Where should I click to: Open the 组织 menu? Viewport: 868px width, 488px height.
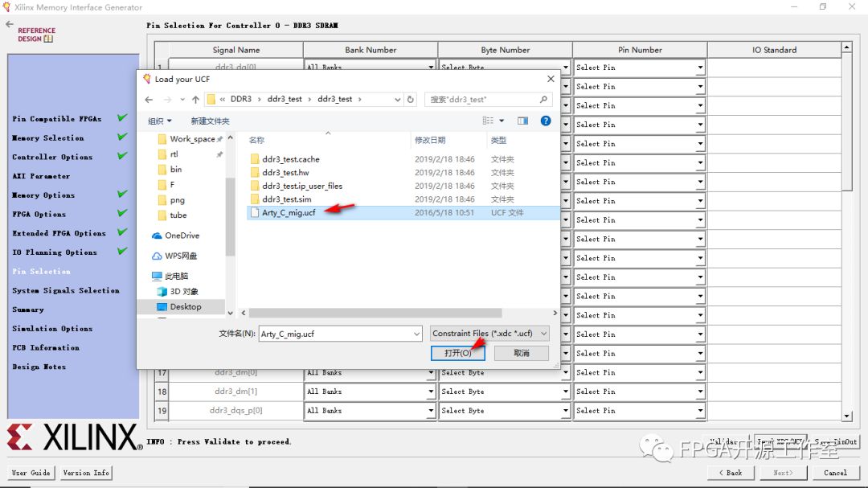(x=159, y=121)
